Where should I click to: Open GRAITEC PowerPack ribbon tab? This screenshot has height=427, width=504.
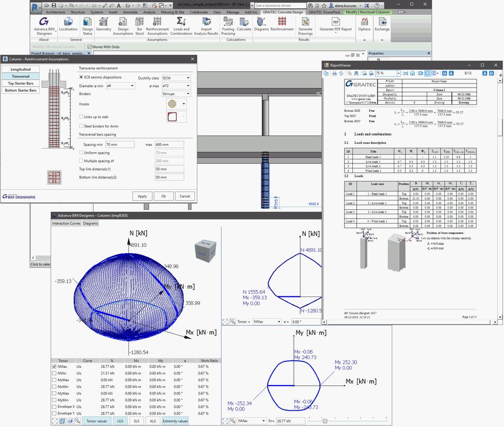pyautogui.click(x=324, y=12)
